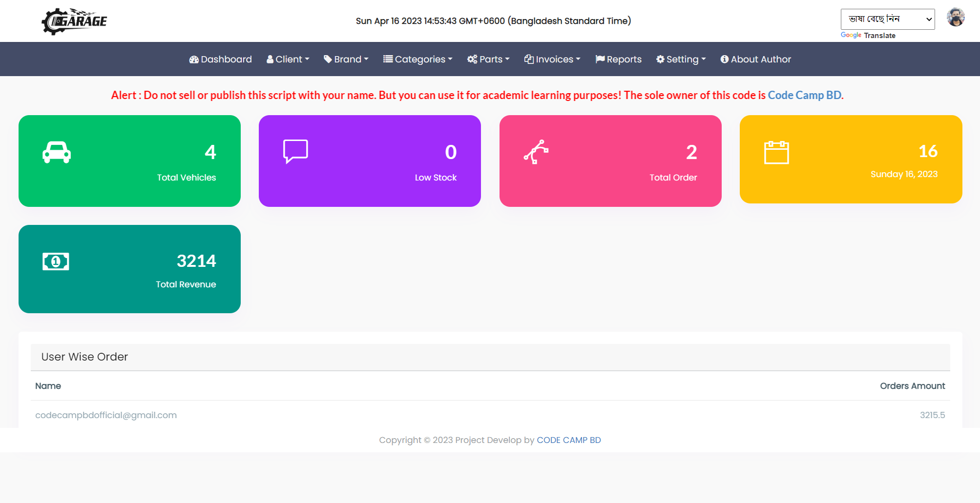Open the Setting dropdown
The width and height of the screenshot is (980, 503).
click(681, 59)
